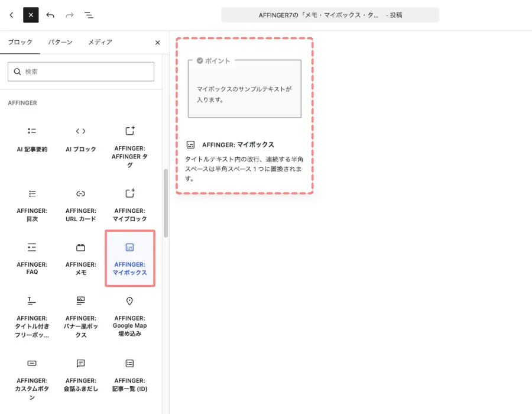Insert the AI ブロック block
Screen dimensions: 532x414
pyautogui.click(x=81, y=140)
